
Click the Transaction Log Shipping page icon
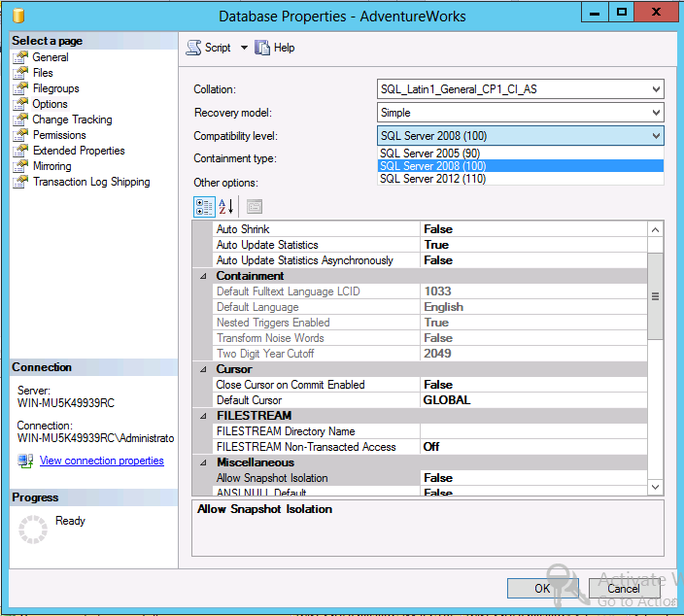click(20, 182)
